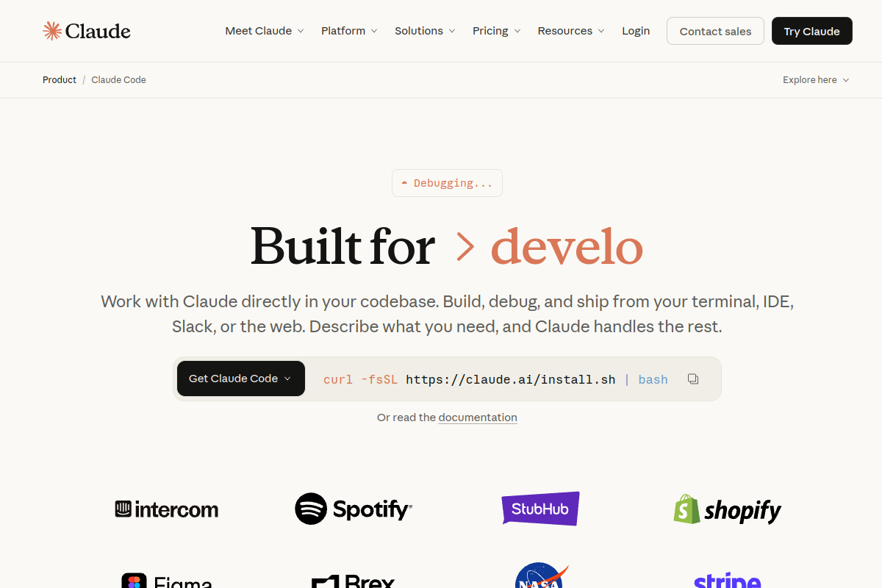Expand the Solutions menu
Viewport: 882px width, 588px height.
tap(425, 31)
